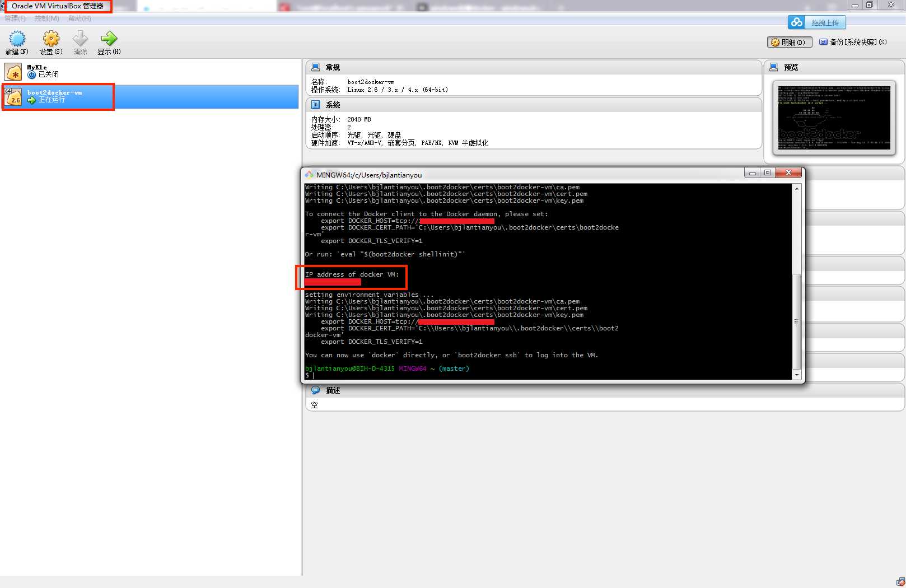Click the boot2docker-vm Linux 2.6 icon
This screenshot has height=588, width=906.
(x=13, y=97)
